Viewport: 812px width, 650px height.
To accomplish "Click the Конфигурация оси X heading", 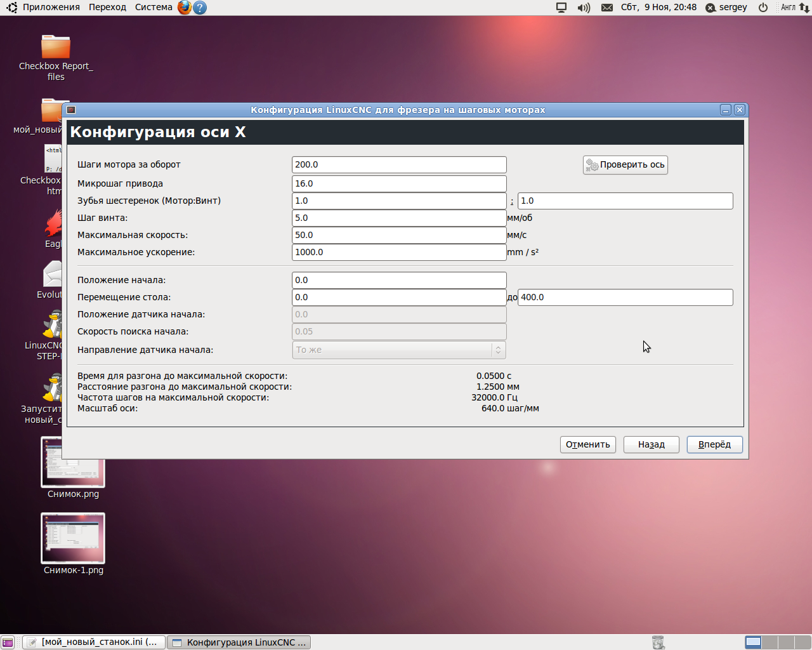I will tap(158, 132).
